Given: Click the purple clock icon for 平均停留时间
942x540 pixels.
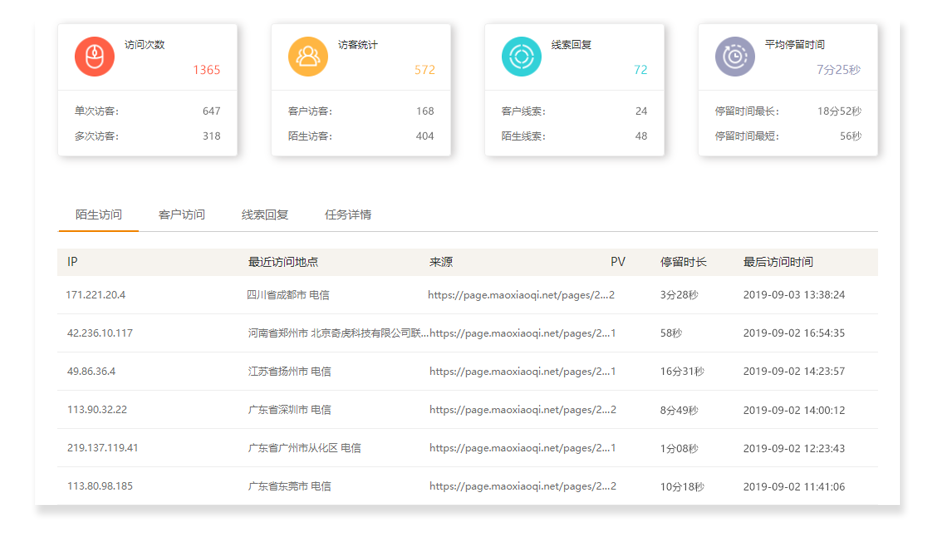Looking at the screenshot, I should (x=734, y=56).
